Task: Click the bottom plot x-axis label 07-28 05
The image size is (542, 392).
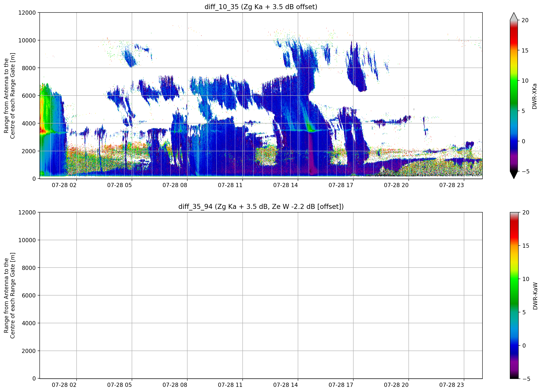Action: 119,385
